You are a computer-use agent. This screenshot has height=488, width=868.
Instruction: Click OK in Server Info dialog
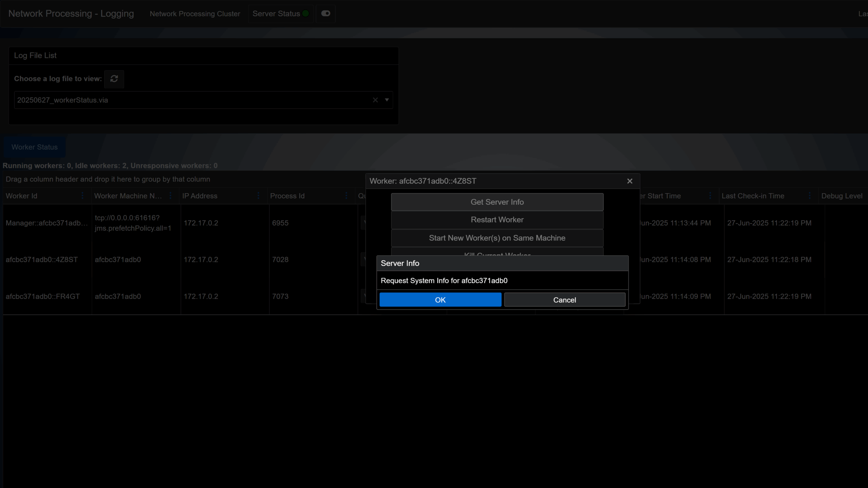(440, 300)
